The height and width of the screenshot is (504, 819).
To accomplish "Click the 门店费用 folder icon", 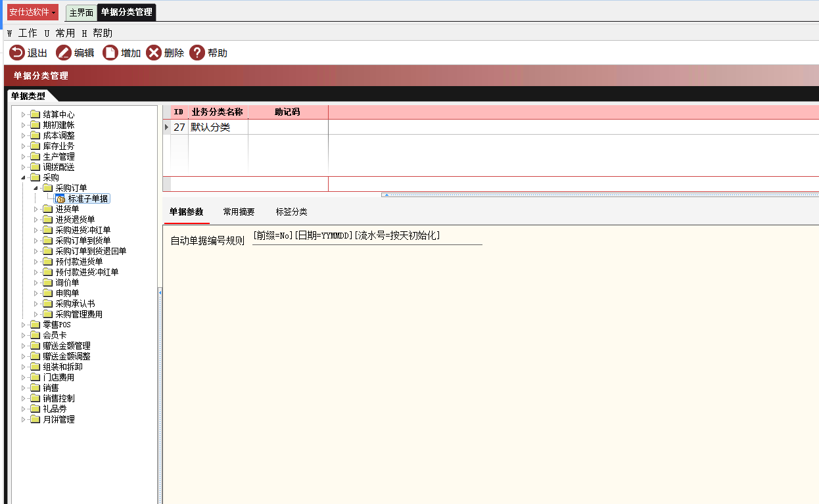I will pos(35,377).
